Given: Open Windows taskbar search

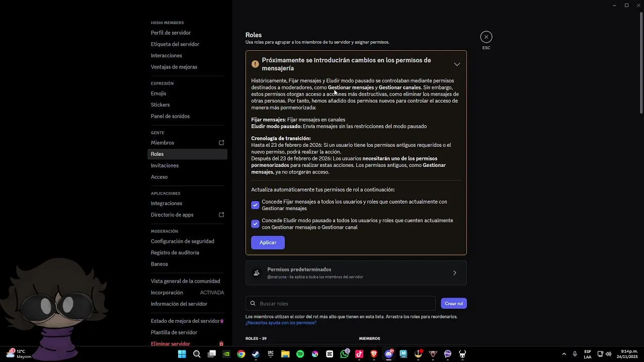Looking at the screenshot, I should (x=197, y=354).
